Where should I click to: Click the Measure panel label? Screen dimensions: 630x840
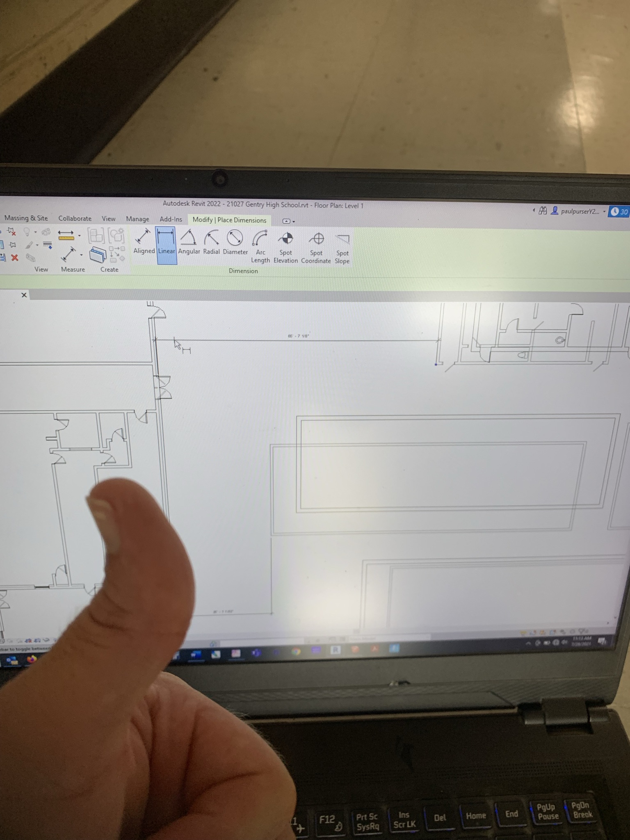73,269
